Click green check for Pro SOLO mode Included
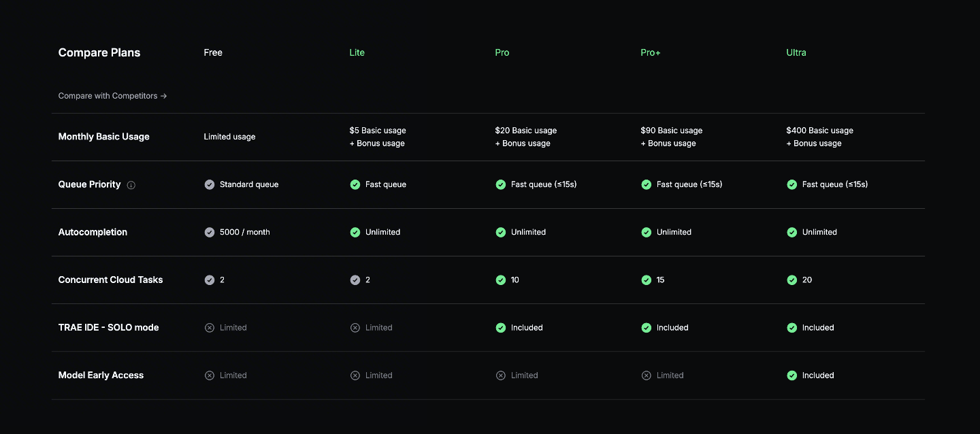 coord(501,327)
